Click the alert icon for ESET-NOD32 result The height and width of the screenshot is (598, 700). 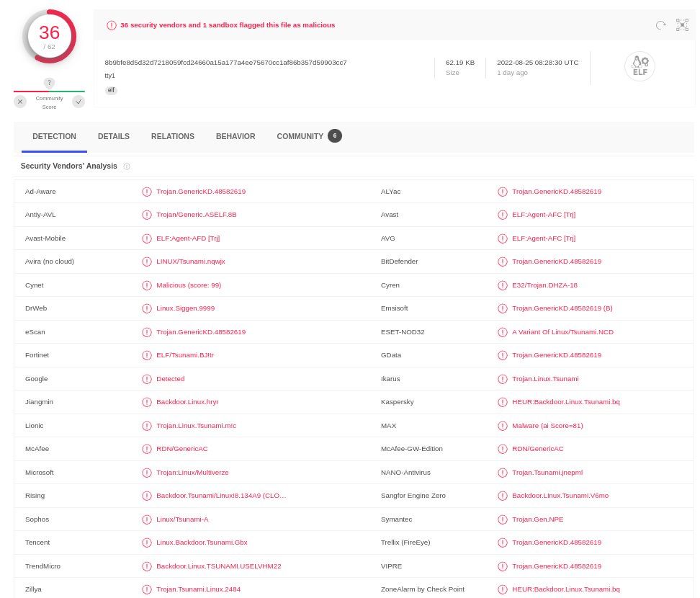(x=503, y=332)
